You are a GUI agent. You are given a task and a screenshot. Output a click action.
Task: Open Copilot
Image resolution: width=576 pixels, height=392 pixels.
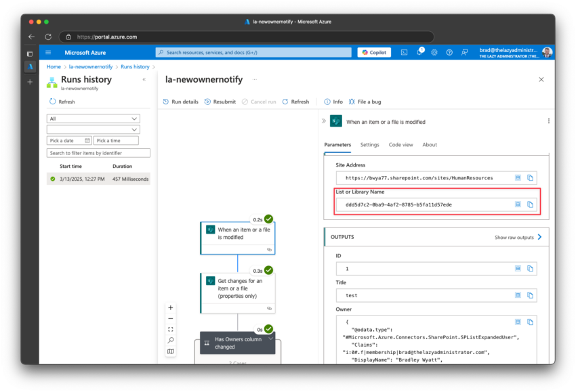pos(374,53)
